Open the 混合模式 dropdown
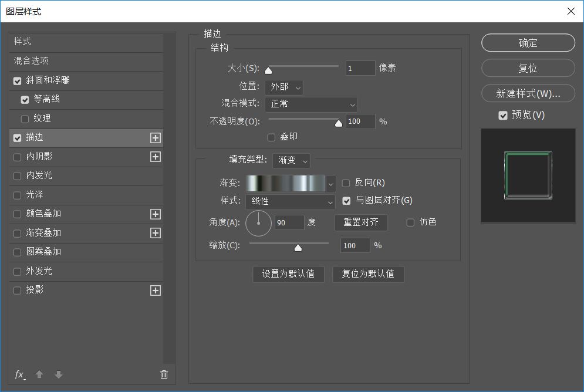Viewport: 584px width, 392px height. coord(311,104)
